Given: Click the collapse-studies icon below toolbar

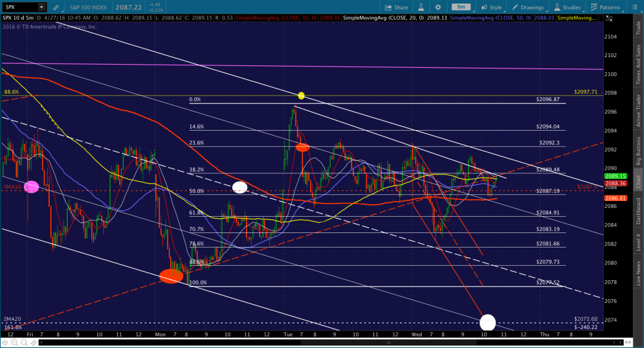Looking at the screenshot, I should [609, 18].
